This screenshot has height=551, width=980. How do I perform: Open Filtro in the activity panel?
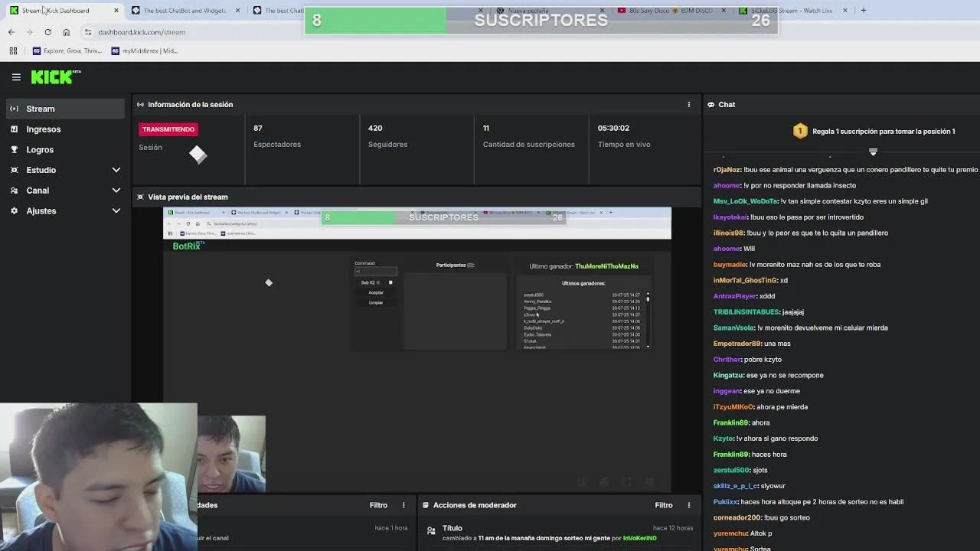[x=378, y=505]
